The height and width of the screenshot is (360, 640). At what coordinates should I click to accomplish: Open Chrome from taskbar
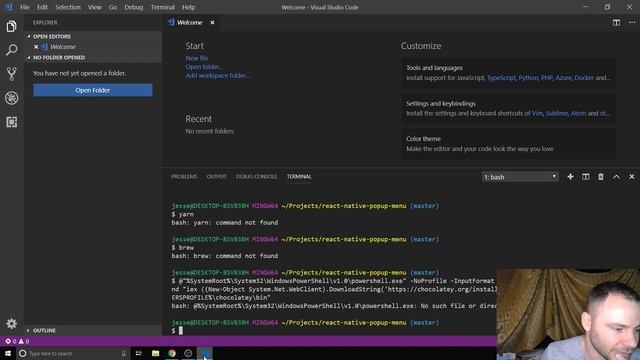point(172,353)
